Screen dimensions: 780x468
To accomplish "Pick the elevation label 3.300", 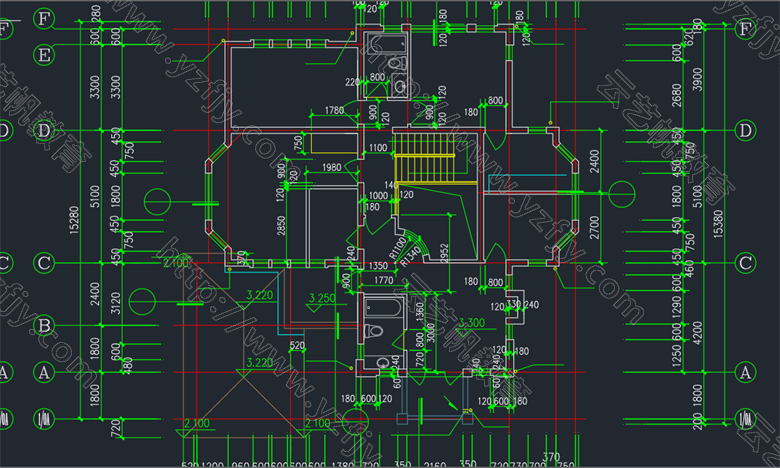I will 472,323.
